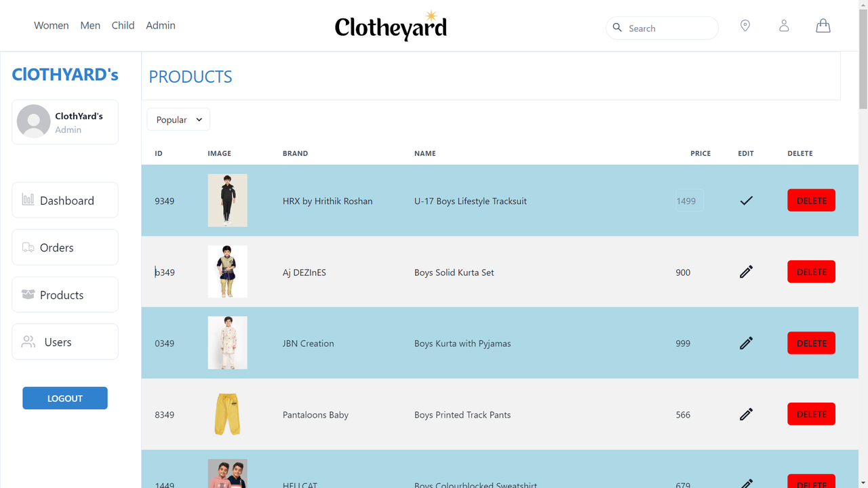Click the BRAND column header
This screenshot has width=868, height=488.
295,153
